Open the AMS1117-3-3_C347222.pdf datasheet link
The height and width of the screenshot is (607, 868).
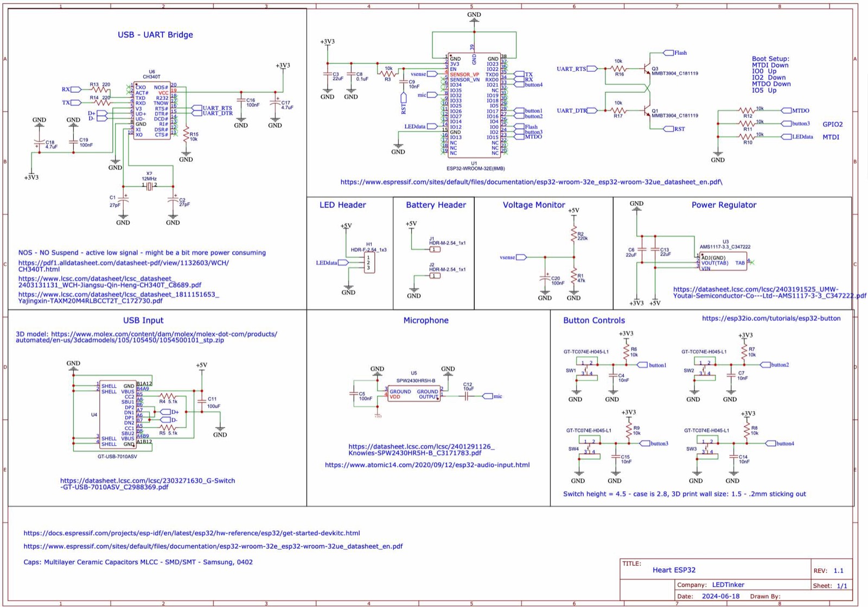(x=769, y=293)
